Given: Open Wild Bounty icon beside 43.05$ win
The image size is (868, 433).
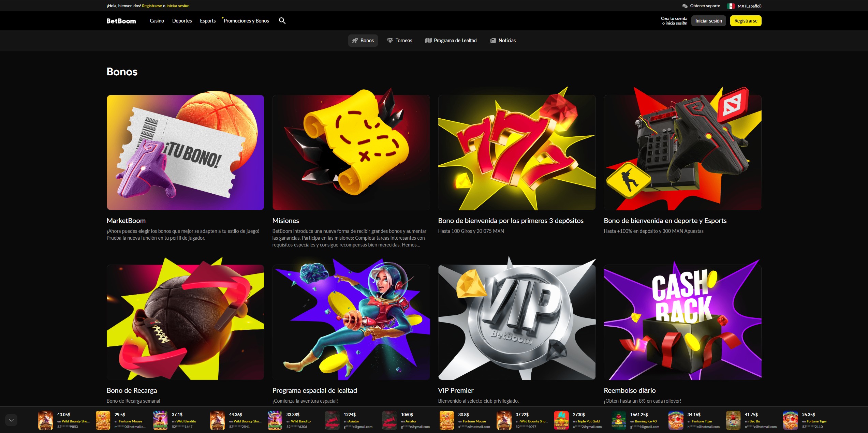Looking at the screenshot, I should [46, 420].
